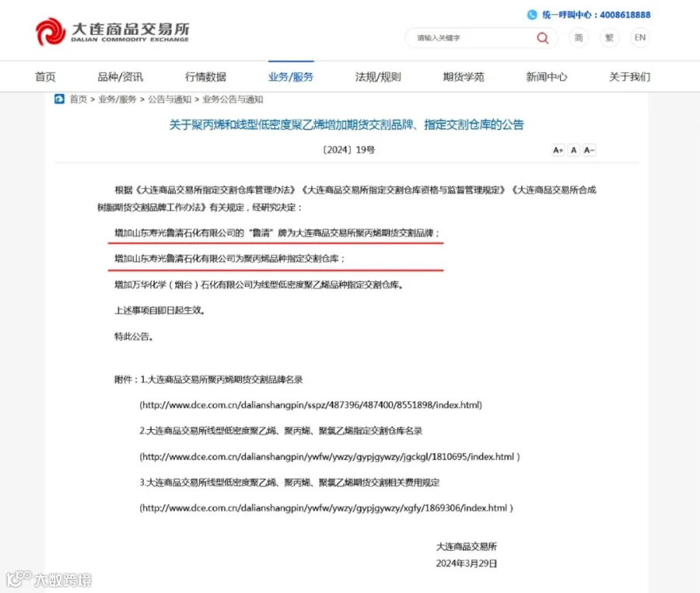Go to 业务/服务 in the breadcrumb

click(117, 99)
